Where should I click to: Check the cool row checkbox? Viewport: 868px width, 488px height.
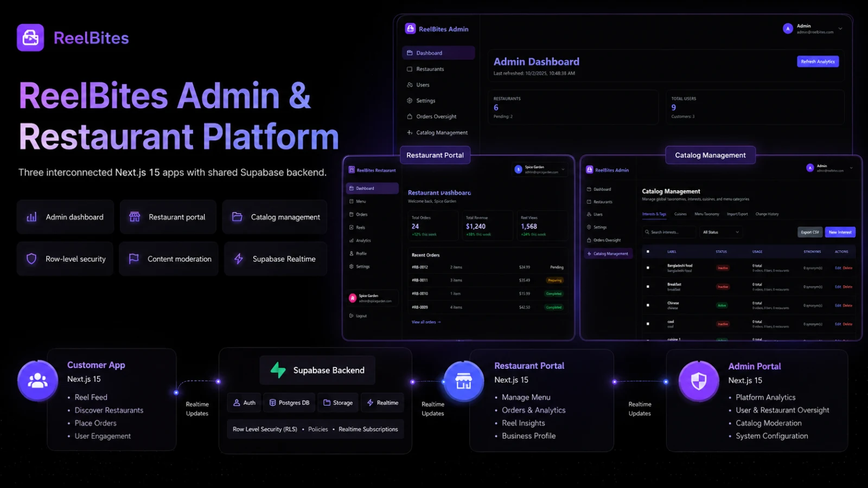[648, 324]
